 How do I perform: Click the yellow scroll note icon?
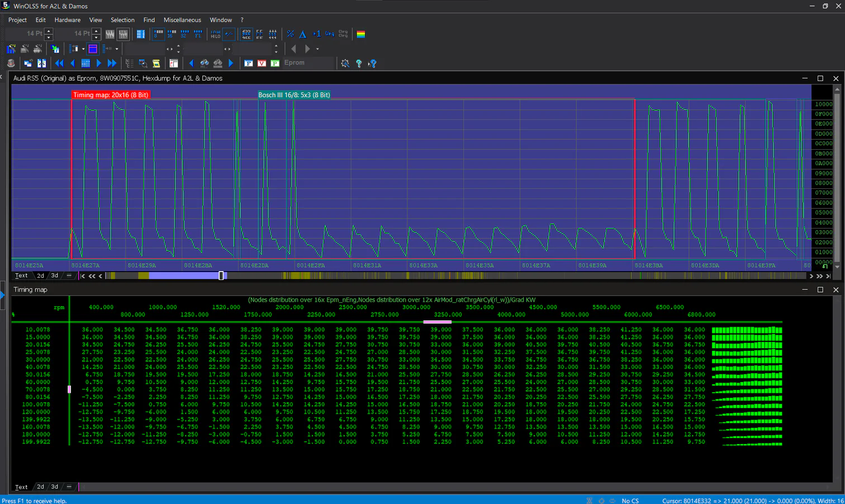156,63
